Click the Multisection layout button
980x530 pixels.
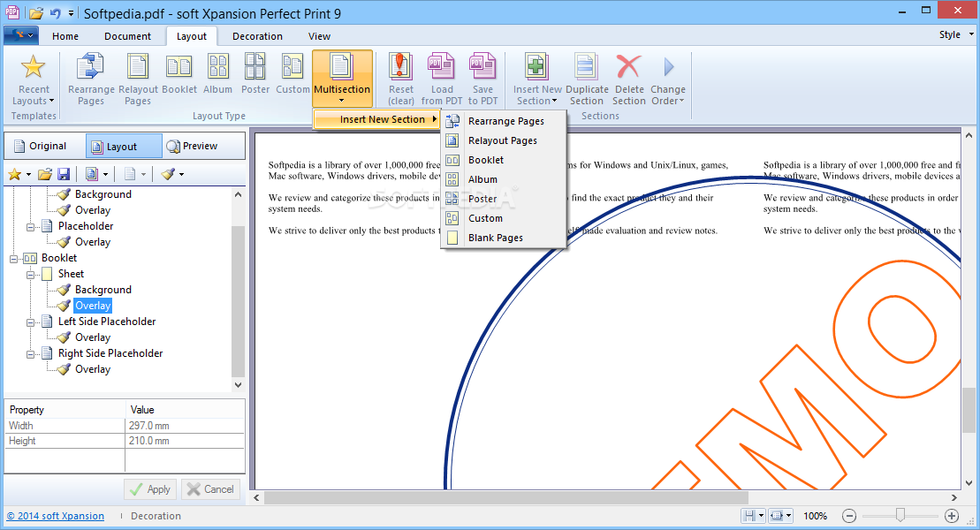coord(342,79)
